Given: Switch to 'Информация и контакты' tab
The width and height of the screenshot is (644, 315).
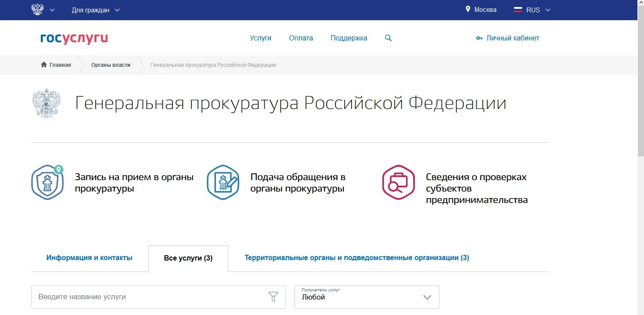Looking at the screenshot, I should point(90,258).
